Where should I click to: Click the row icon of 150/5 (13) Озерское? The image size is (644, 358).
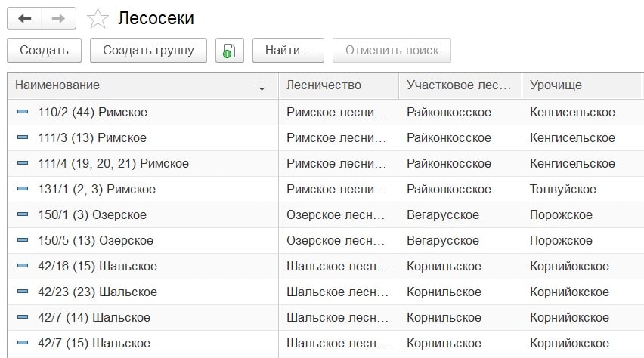pyautogui.click(x=23, y=240)
